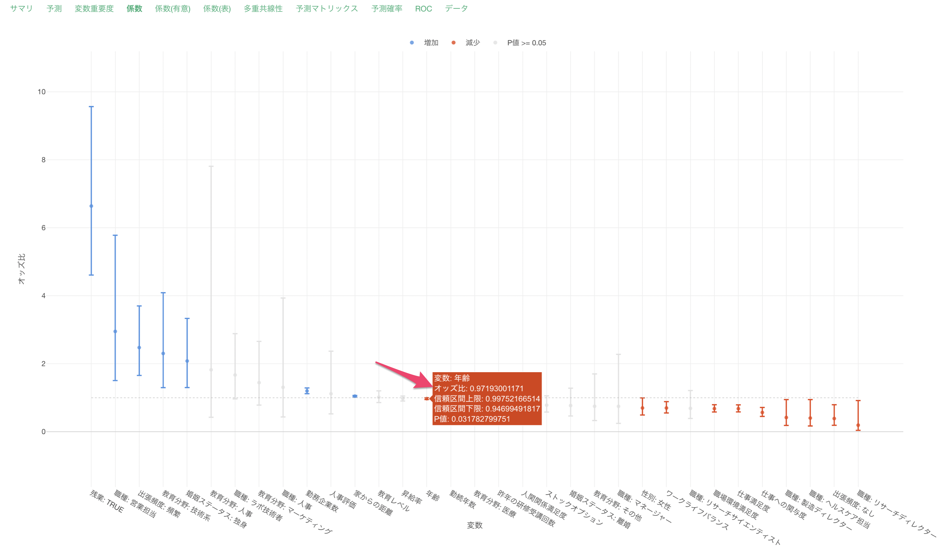Screen dimensions: 947x560
Task: Click the tooltip line 信頼区間下限: 0.94699491817
Action: pyautogui.click(x=487, y=409)
